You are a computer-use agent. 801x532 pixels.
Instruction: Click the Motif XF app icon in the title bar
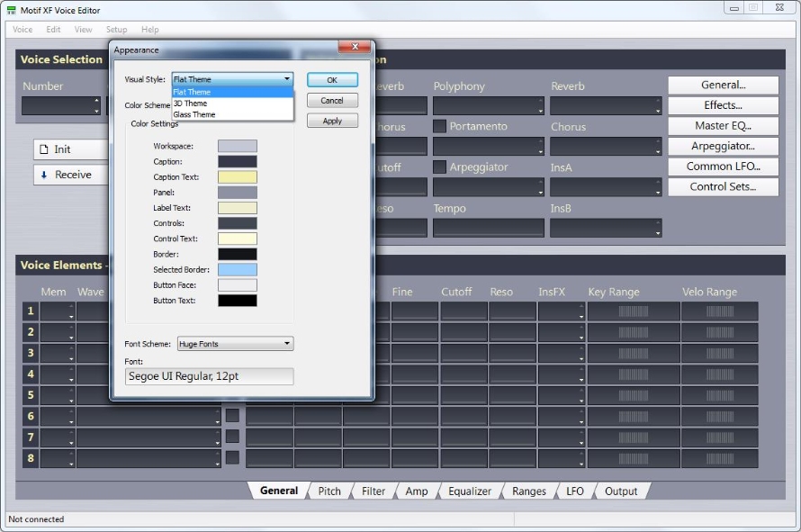tap(11, 10)
